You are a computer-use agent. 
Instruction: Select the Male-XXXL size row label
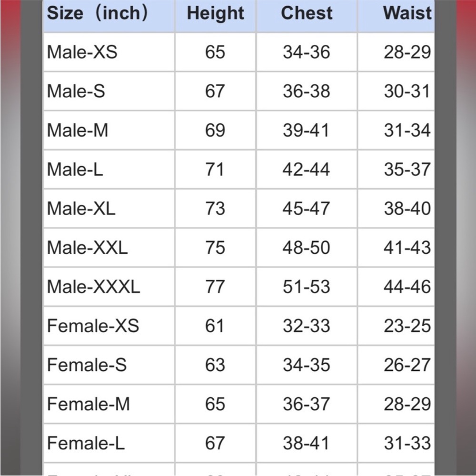click(93, 287)
